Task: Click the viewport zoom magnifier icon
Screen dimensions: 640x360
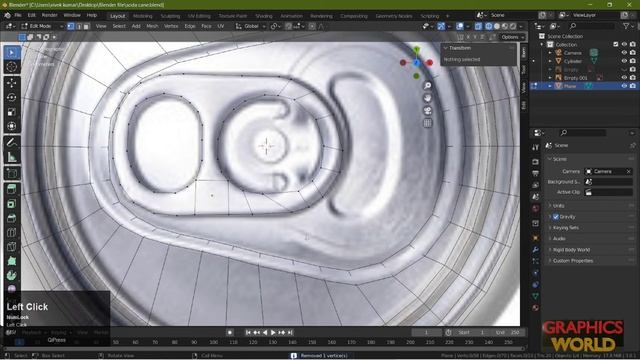Action: [427, 86]
